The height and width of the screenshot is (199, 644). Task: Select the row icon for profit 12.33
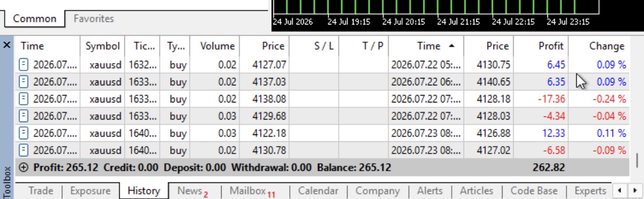[x=23, y=133]
